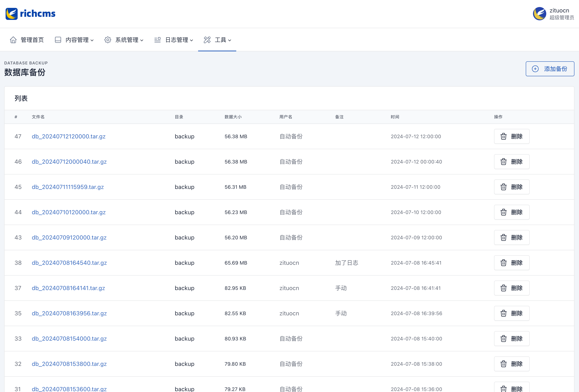Viewport: 579px width, 392px height.
Task: Click trash icon for db_20240708164141 row
Action: click(x=504, y=288)
